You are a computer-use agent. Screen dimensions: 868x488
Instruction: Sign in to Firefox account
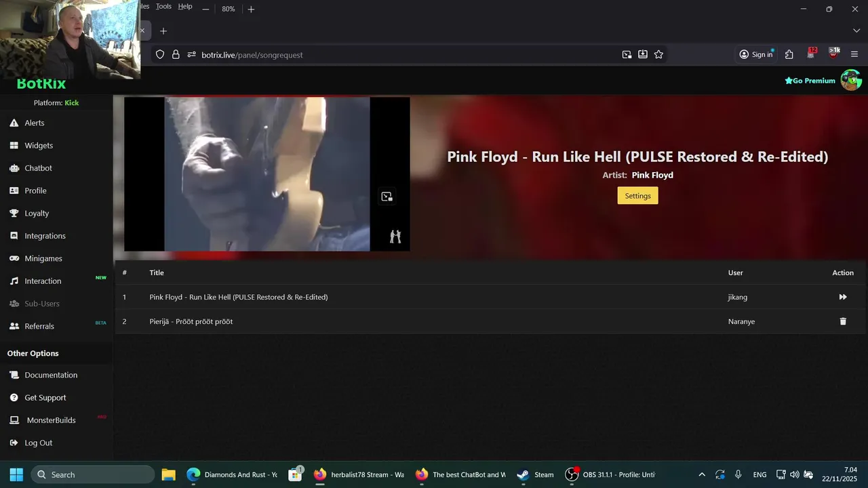(x=755, y=55)
